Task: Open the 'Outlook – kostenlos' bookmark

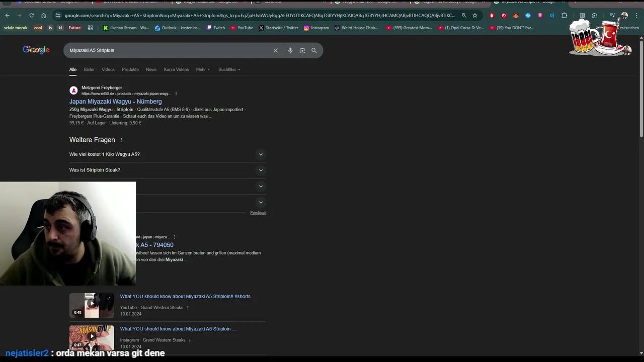Action: [178, 28]
